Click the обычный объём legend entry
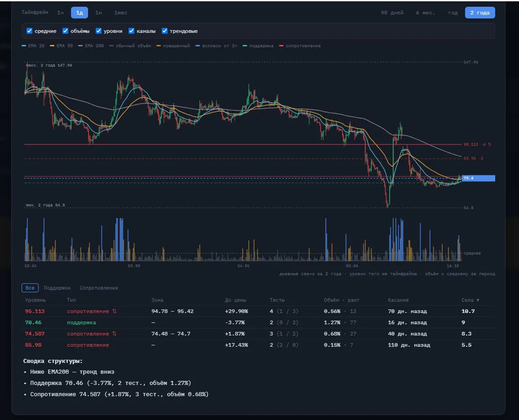This screenshot has width=519, height=420. point(130,46)
